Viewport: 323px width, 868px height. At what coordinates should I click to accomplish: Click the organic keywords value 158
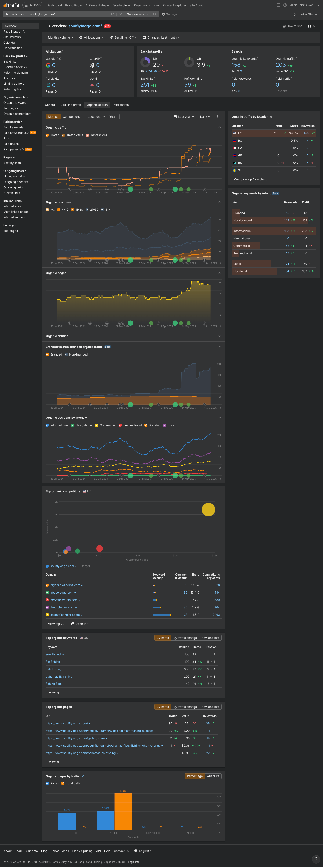pos(236,65)
